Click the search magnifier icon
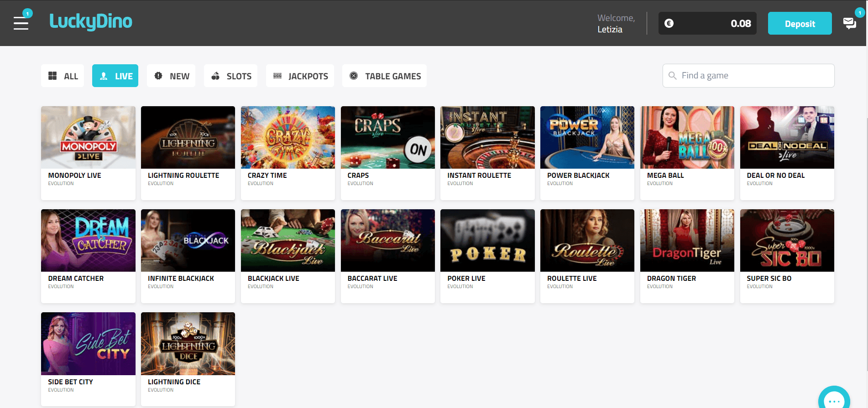The width and height of the screenshot is (868, 408). pyautogui.click(x=672, y=76)
